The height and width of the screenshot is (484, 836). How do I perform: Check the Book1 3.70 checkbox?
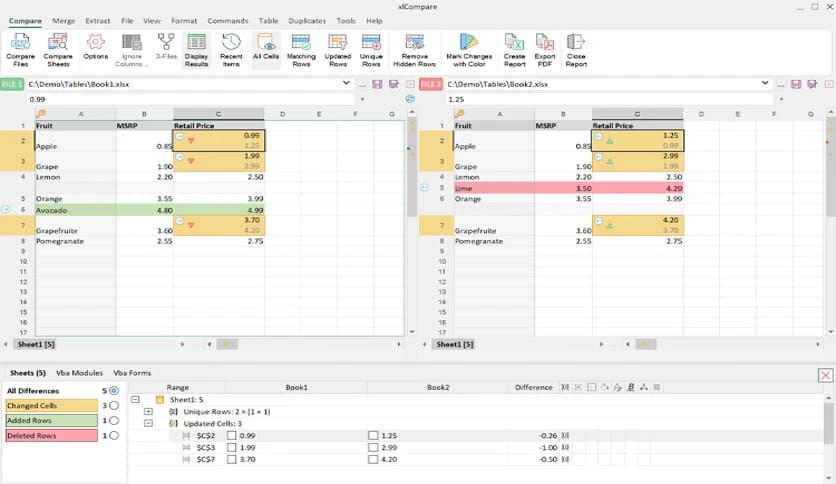(231, 459)
